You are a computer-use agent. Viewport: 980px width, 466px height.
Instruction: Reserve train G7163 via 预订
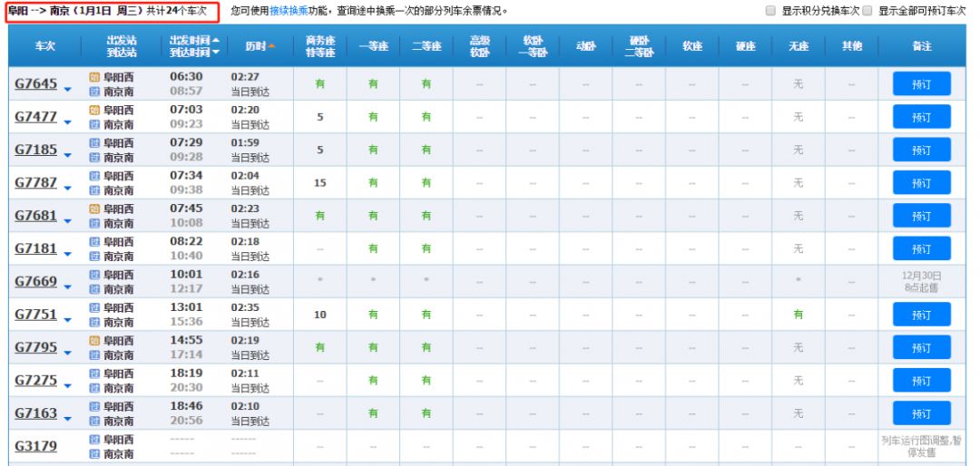[x=922, y=413]
